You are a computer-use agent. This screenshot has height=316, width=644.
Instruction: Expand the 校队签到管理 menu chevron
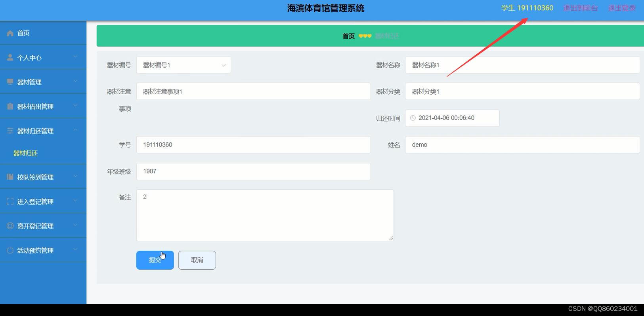point(75,177)
